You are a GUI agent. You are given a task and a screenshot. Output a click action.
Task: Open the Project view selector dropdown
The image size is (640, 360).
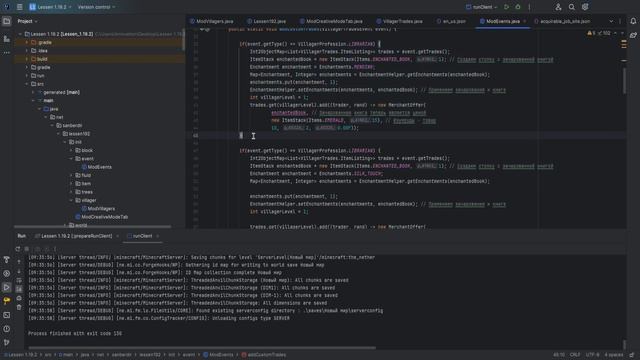pos(27,21)
